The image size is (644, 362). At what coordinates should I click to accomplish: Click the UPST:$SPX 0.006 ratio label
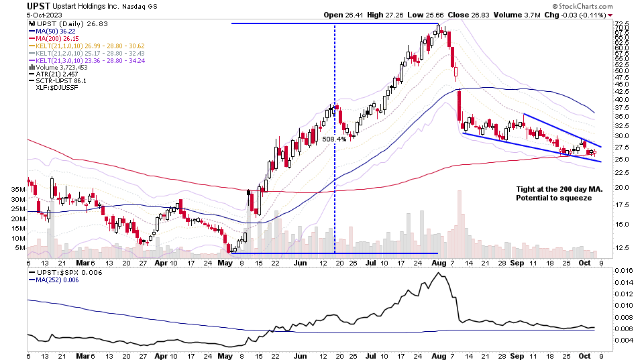point(65,273)
